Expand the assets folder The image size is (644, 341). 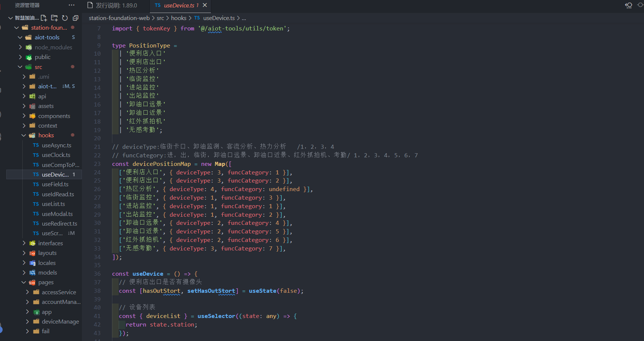point(24,106)
